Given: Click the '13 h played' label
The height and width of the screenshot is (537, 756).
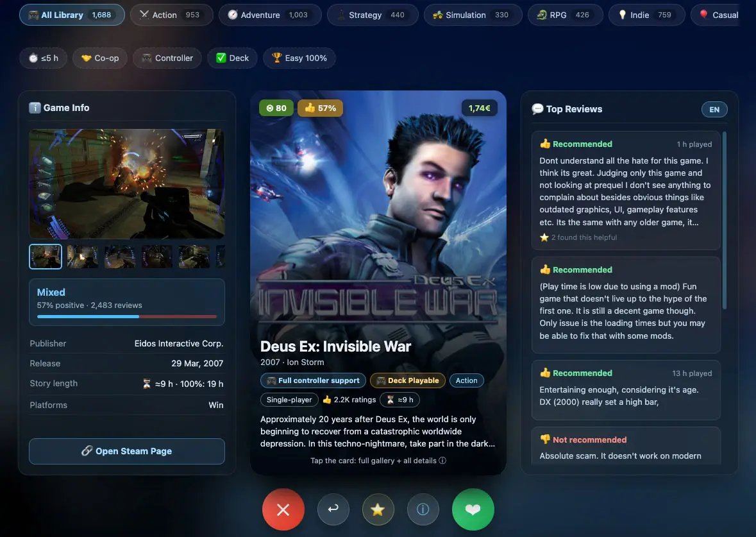Looking at the screenshot, I should point(692,373).
